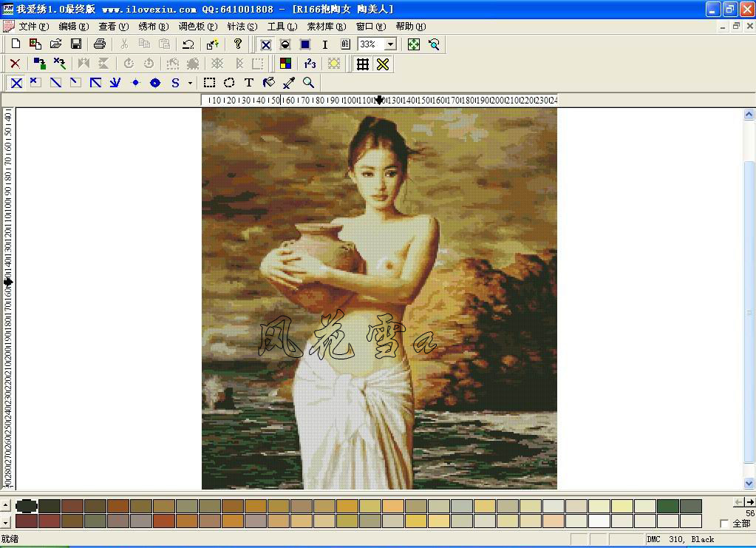Pick the dark green palette swatch
The image size is (756, 548).
pyautogui.click(x=667, y=506)
